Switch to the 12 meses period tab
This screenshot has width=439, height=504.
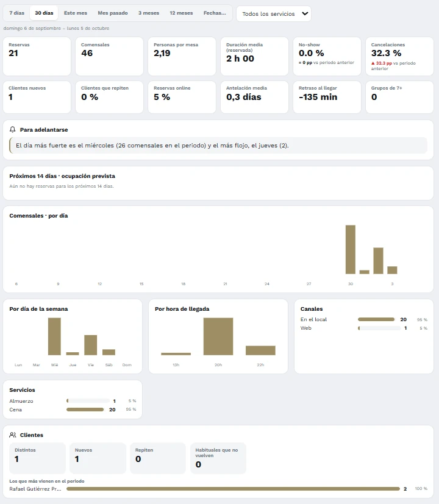tap(181, 13)
